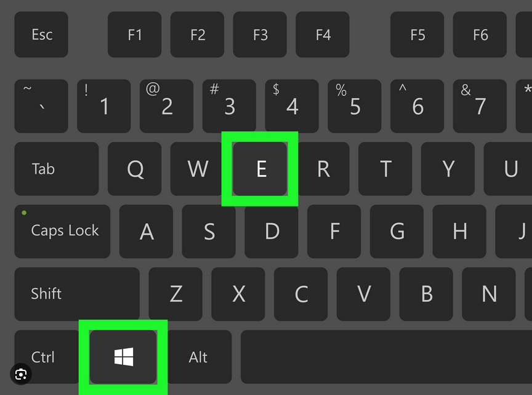Click the X key
Viewport: 532px width, 395px height.
click(238, 294)
